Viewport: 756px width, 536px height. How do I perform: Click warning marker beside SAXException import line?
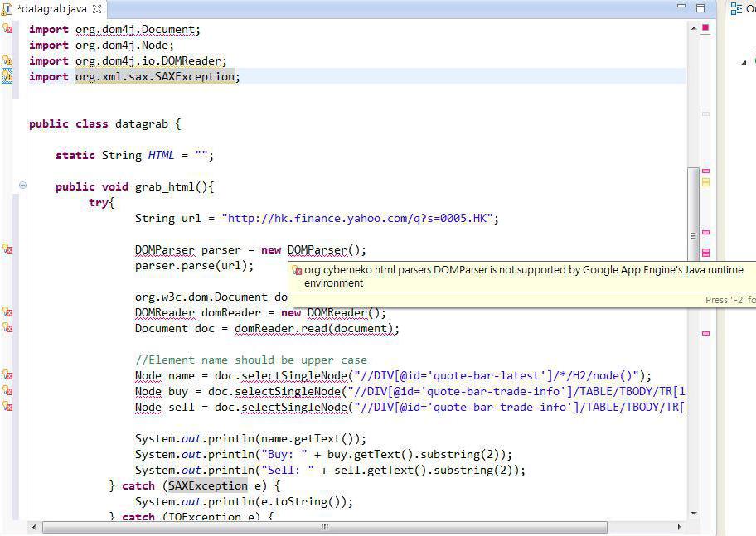[7, 76]
